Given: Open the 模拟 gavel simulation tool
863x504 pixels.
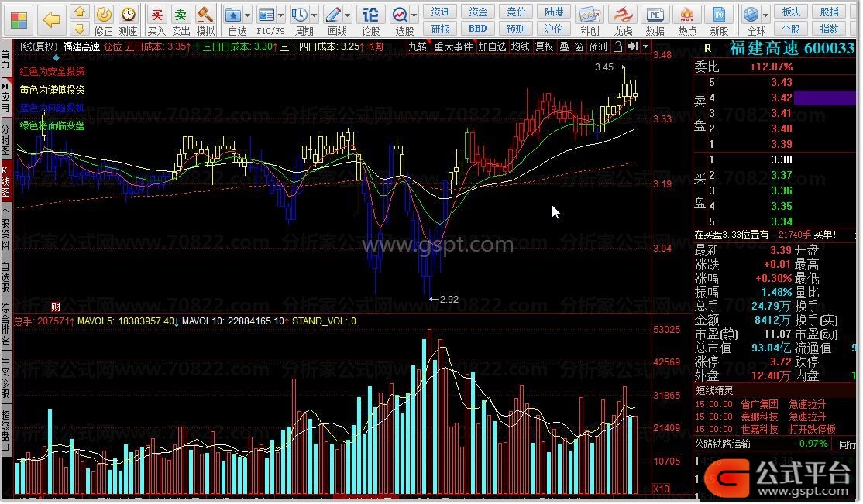Looking at the screenshot, I should tap(205, 14).
